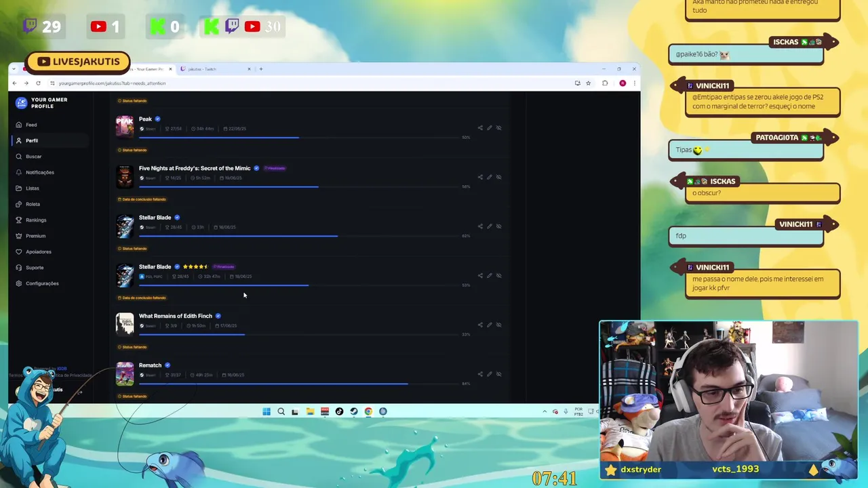Bookmark this page with the star icon
The width and height of the screenshot is (868, 488).
point(588,83)
